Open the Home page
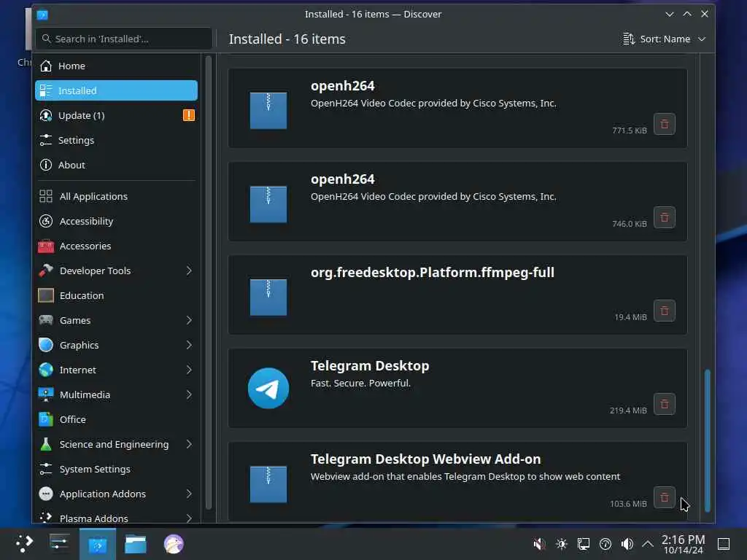 click(x=116, y=66)
